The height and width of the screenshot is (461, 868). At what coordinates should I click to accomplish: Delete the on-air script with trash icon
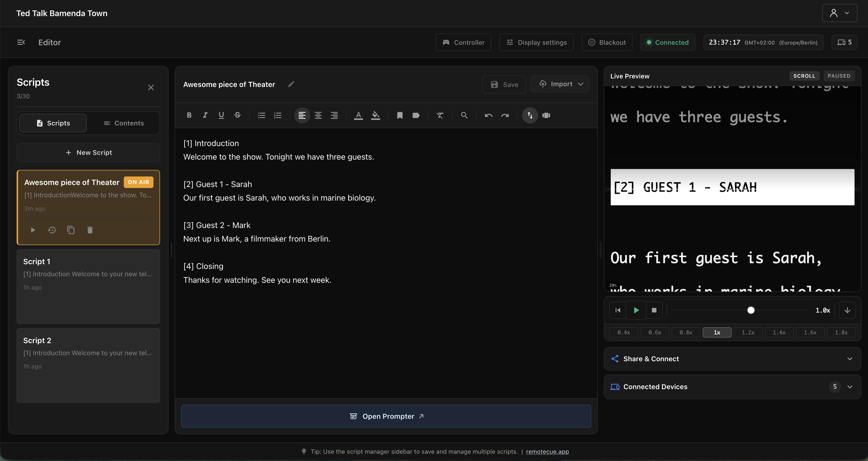pyautogui.click(x=90, y=230)
